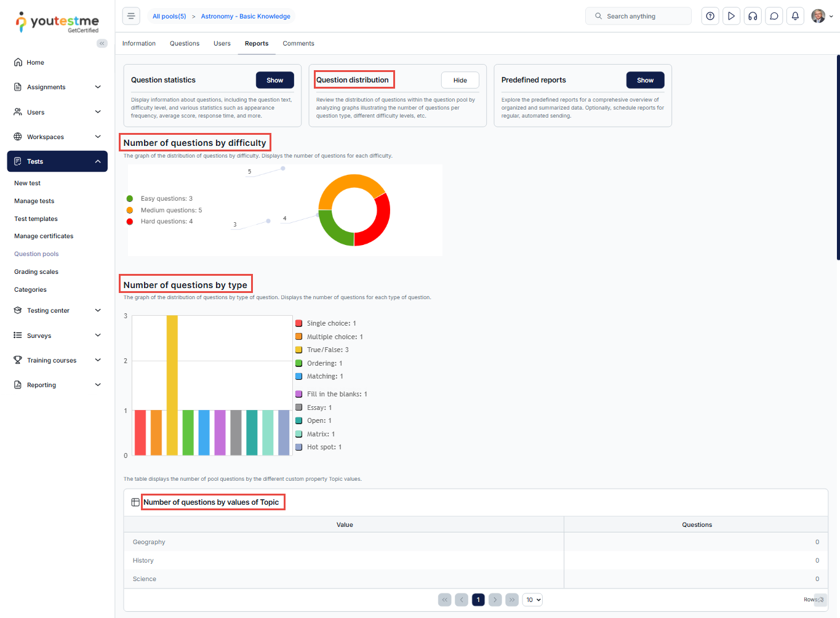Open the headphones support icon

(753, 16)
